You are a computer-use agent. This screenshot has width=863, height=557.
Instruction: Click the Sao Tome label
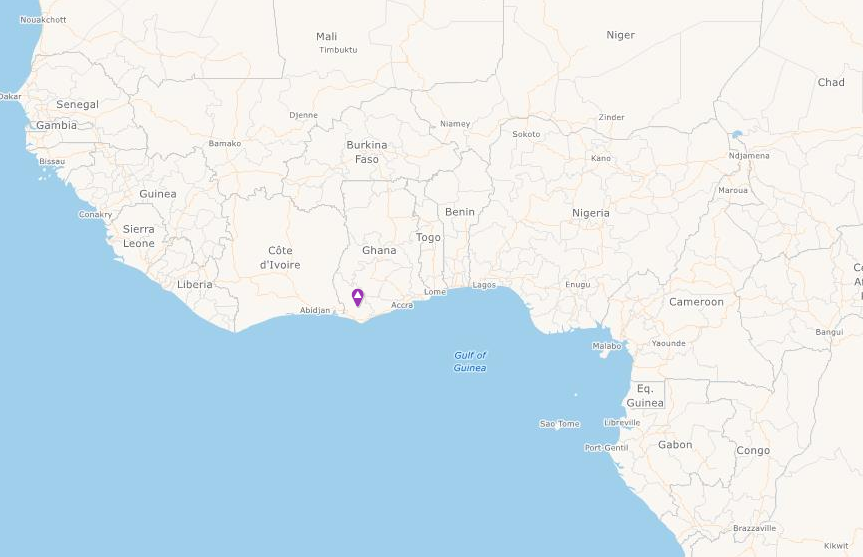pos(560,424)
